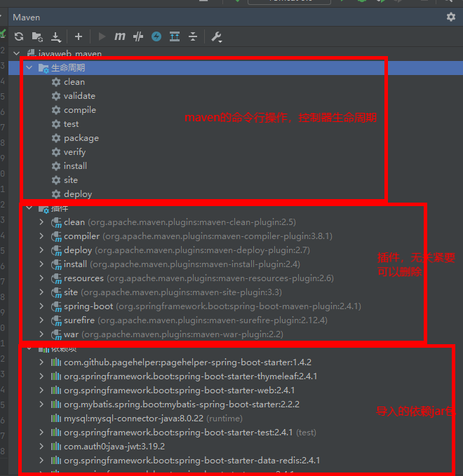463x476 pixels.
Task: Click library icon of mysql-connector-java
Action: point(56,419)
